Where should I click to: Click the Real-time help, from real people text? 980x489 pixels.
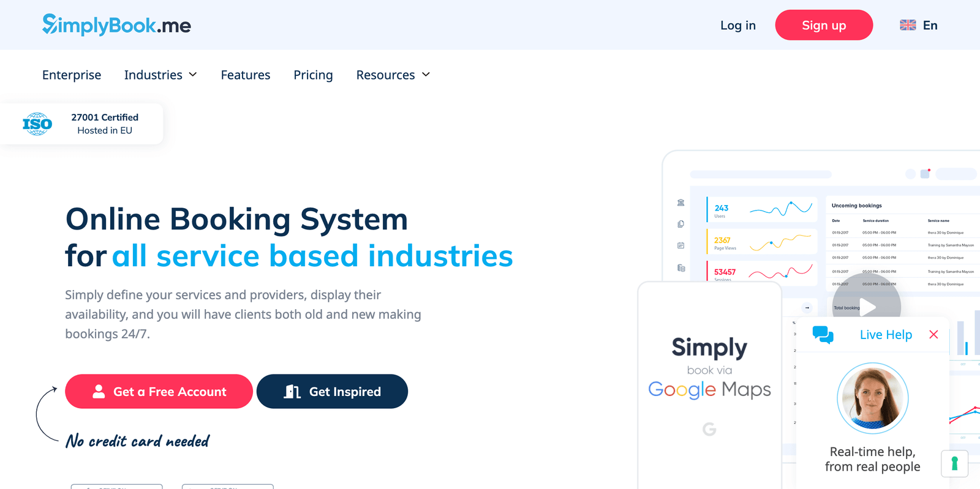[872, 459]
